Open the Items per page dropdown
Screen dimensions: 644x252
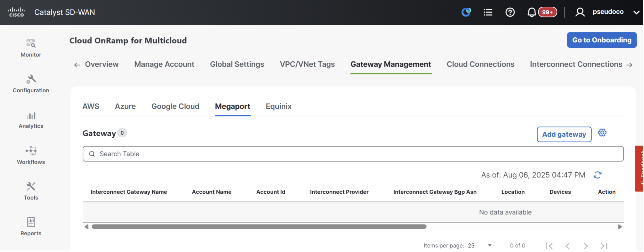tap(480, 246)
